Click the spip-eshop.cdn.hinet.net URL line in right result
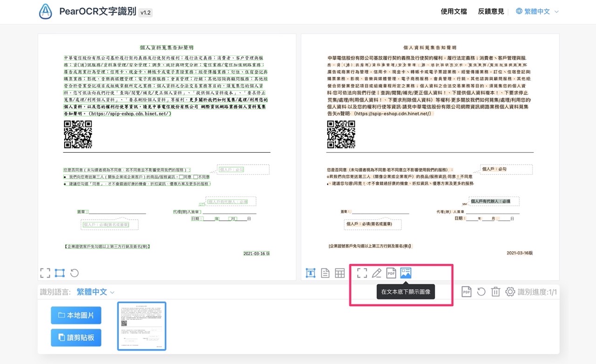This screenshot has height=364, width=596. pos(393,114)
